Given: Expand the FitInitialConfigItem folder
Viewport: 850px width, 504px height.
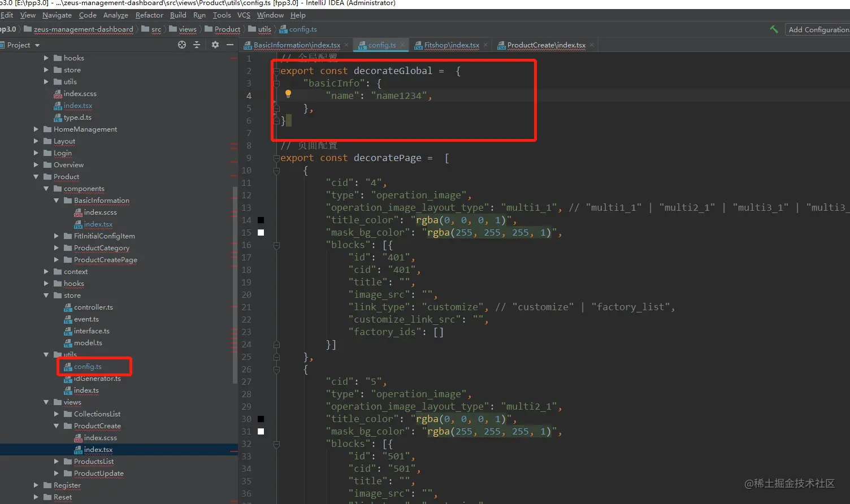Looking at the screenshot, I should (x=57, y=236).
